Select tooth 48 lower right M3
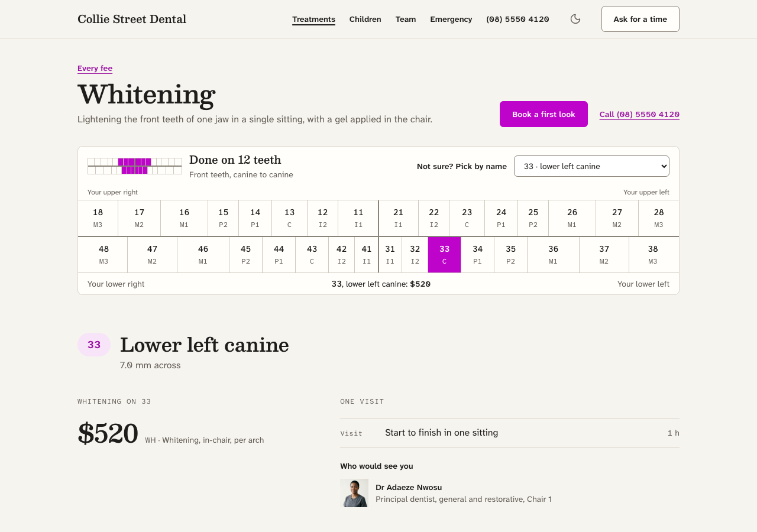 click(x=103, y=255)
